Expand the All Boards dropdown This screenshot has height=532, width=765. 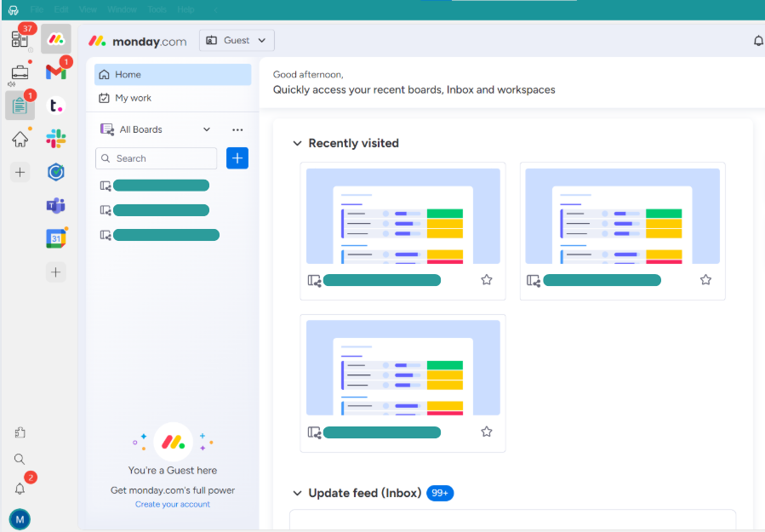207,129
